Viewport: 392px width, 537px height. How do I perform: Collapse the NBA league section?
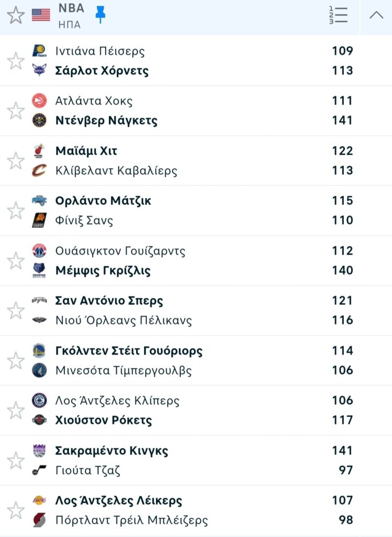pos(376,15)
